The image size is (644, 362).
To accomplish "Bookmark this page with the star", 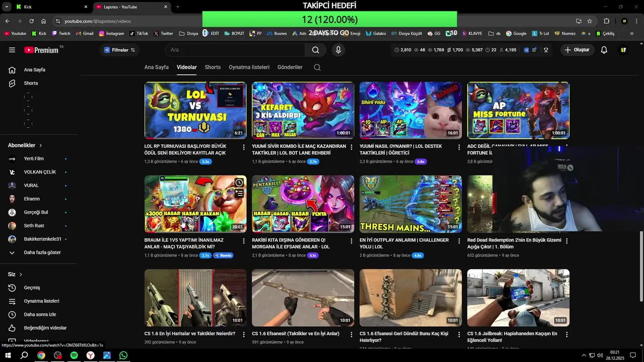I will [590, 21].
